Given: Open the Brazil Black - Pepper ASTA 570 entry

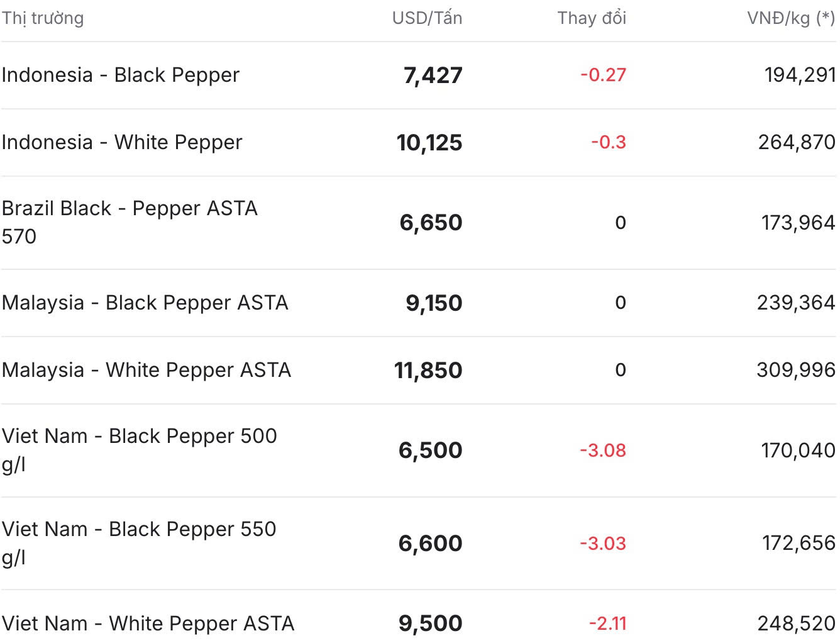Looking at the screenshot, I should tap(130, 222).
